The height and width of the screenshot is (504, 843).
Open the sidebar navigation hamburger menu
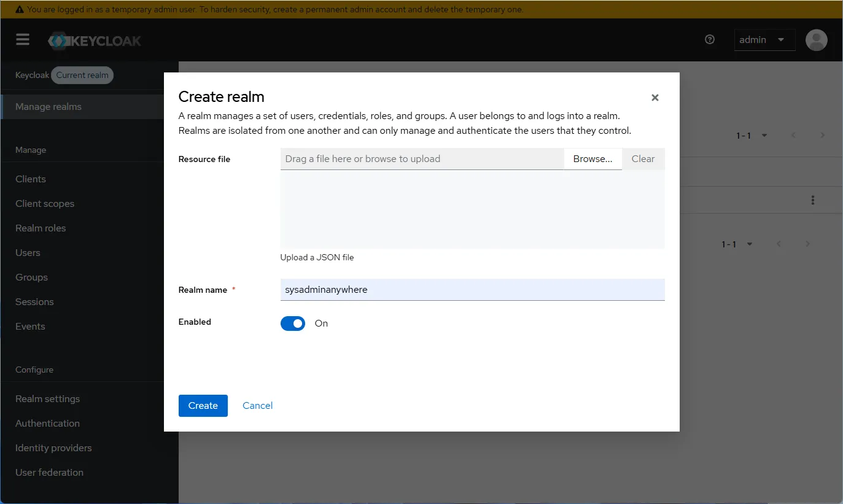coord(23,39)
